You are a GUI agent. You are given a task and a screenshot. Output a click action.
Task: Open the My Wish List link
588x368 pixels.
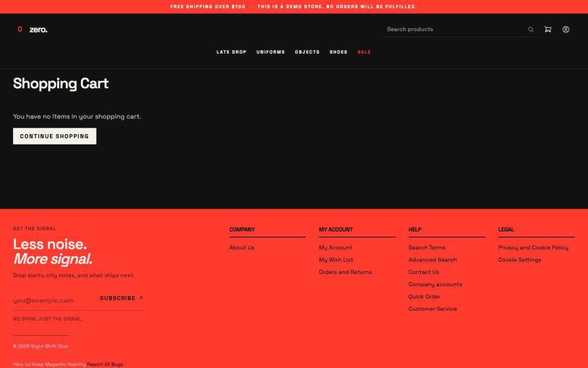coord(336,260)
